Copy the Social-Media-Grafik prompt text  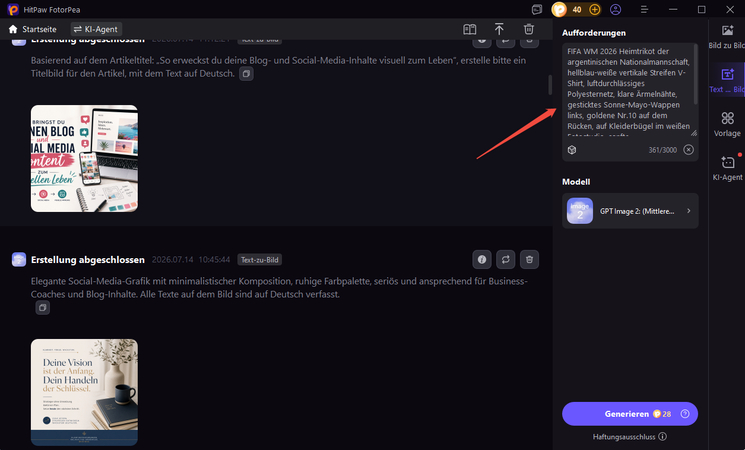pyautogui.click(x=43, y=308)
